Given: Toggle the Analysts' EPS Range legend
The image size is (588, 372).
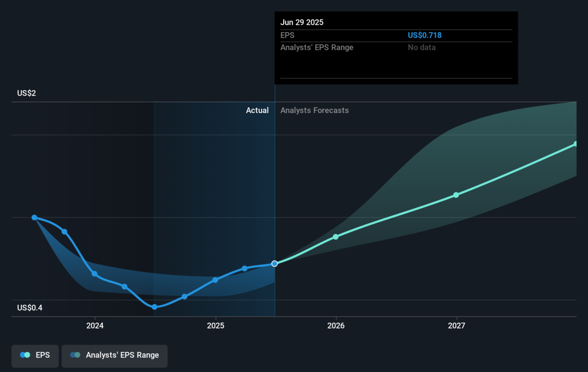Looking at the screenshot, I should tap(114, 355).
